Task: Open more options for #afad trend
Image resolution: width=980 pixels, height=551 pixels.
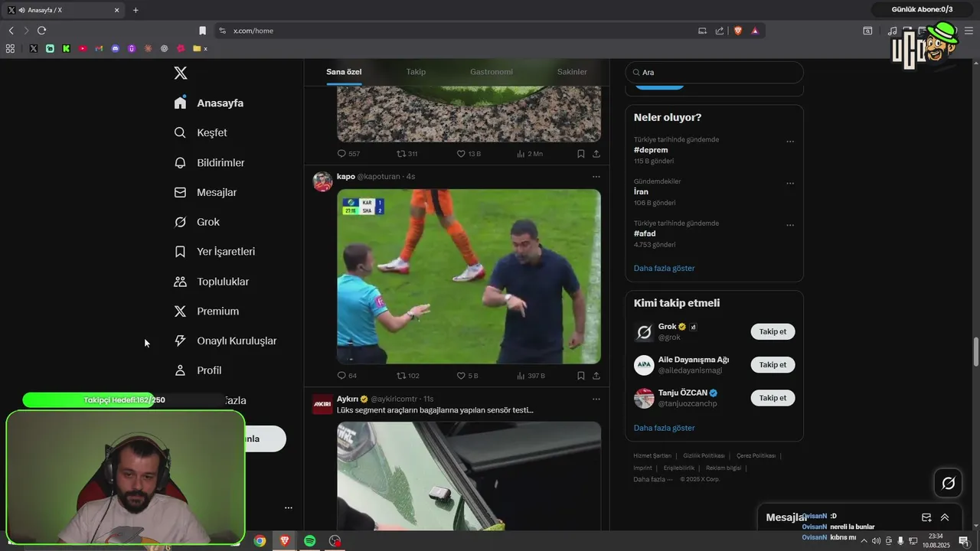Action: click(x=790, y=226)
